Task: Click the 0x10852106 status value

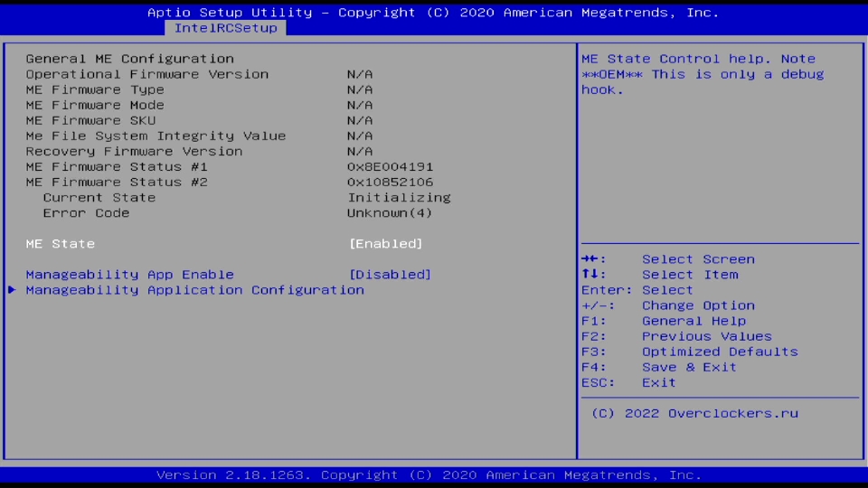Action: [x=391, y=183]
